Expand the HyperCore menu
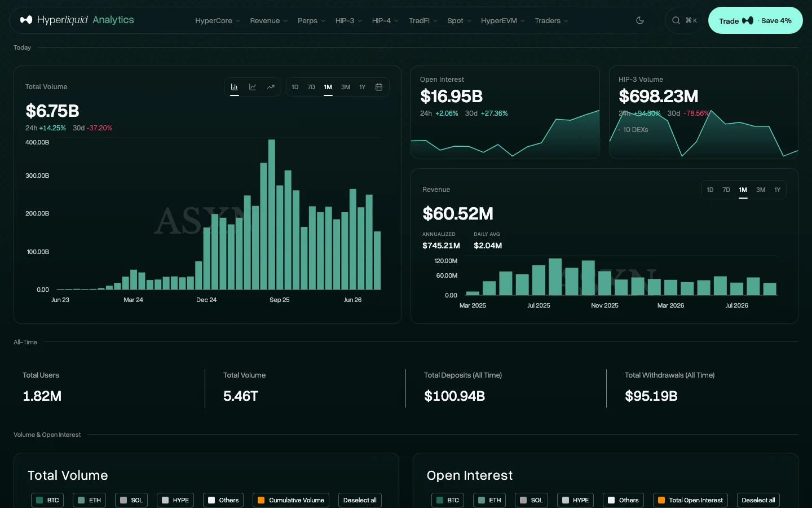Viewport: 812px width, 508px height. (x=218, y=21)
